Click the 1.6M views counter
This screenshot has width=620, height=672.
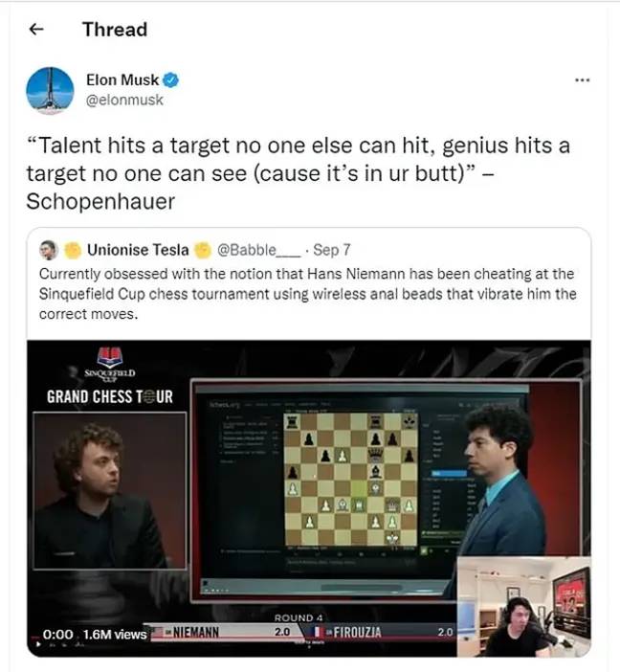click(x=115, y=634)
